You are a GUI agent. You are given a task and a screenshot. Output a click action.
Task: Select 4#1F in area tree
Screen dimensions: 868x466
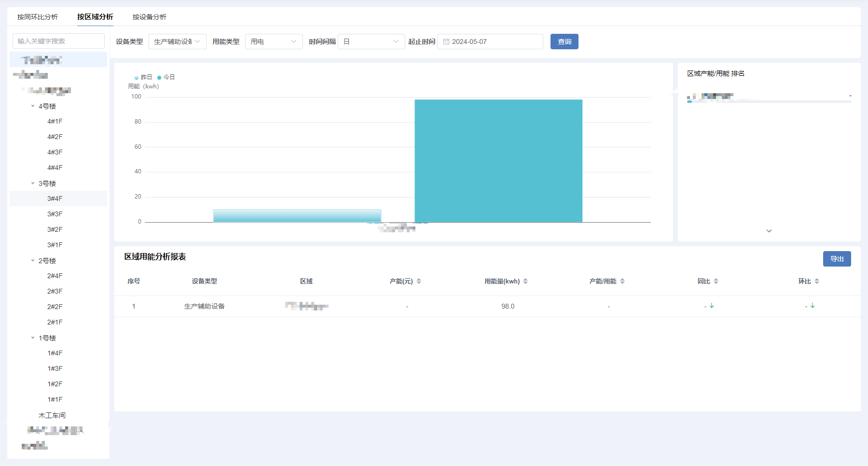[55, 121]
